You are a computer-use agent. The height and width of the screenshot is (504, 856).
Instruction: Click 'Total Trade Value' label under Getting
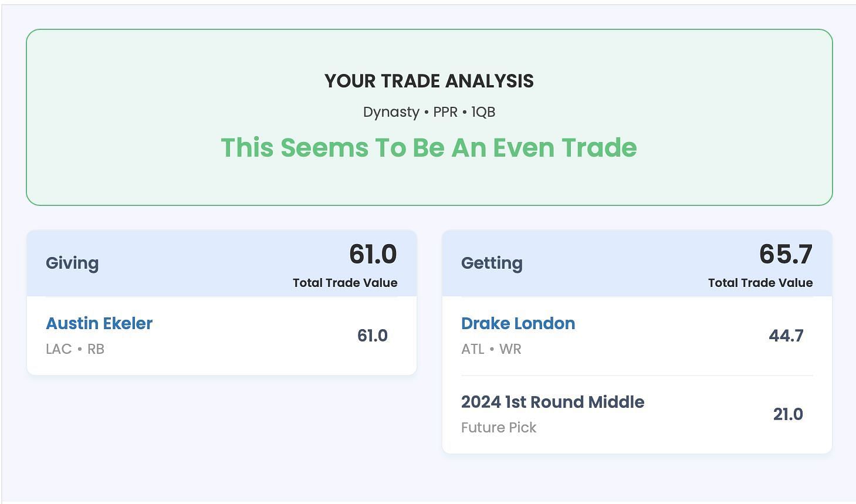click(760, 283)
